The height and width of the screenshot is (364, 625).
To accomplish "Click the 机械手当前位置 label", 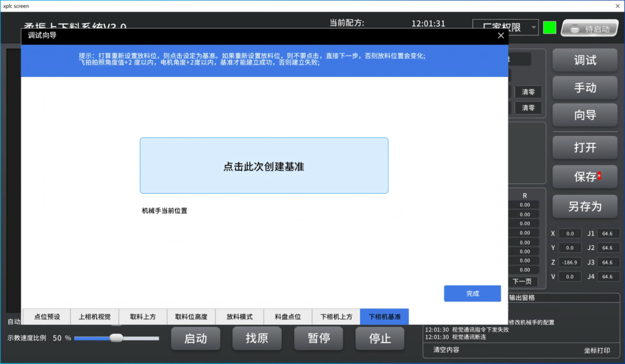I will pyautogui.click(x=164, y=211).
